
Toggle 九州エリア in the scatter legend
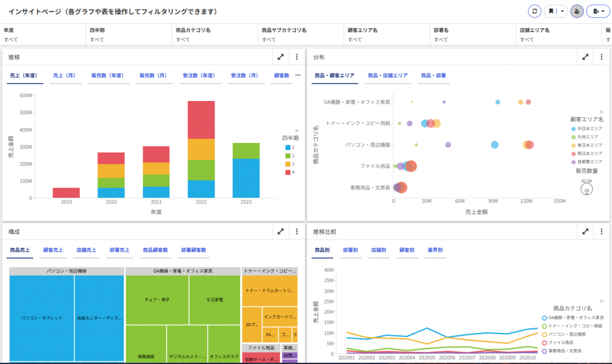585,137
